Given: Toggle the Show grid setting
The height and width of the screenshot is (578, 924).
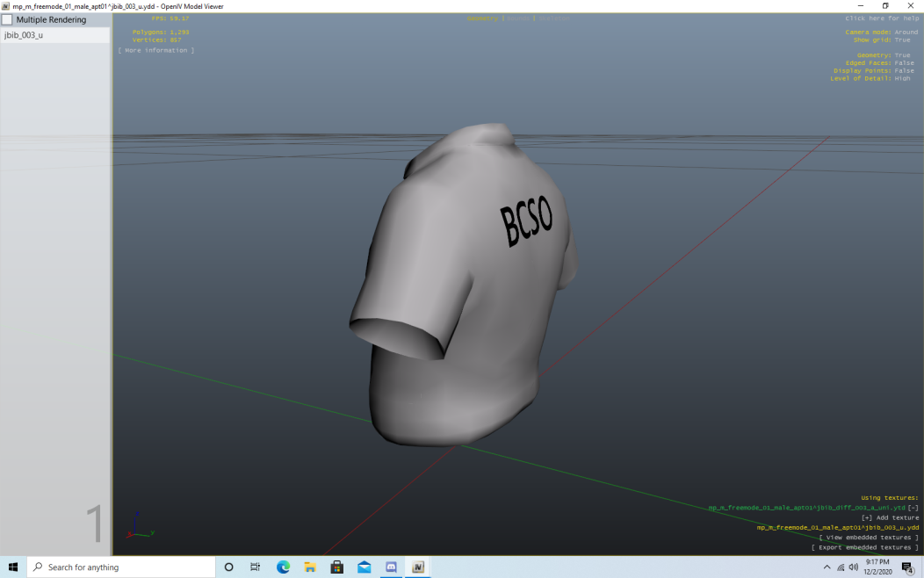Looking at the screenshot, I should (902, 40).
